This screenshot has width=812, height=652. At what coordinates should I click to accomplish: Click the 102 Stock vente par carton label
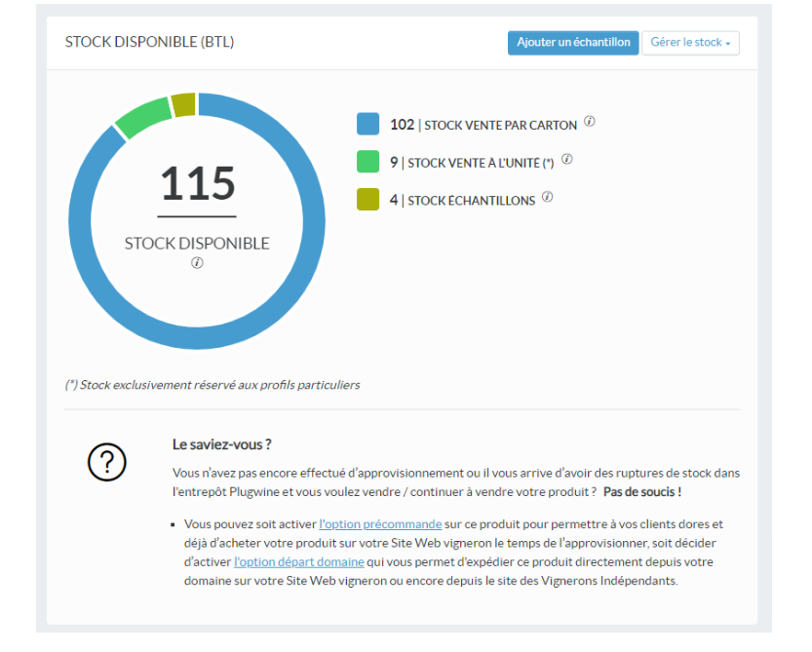483,125
